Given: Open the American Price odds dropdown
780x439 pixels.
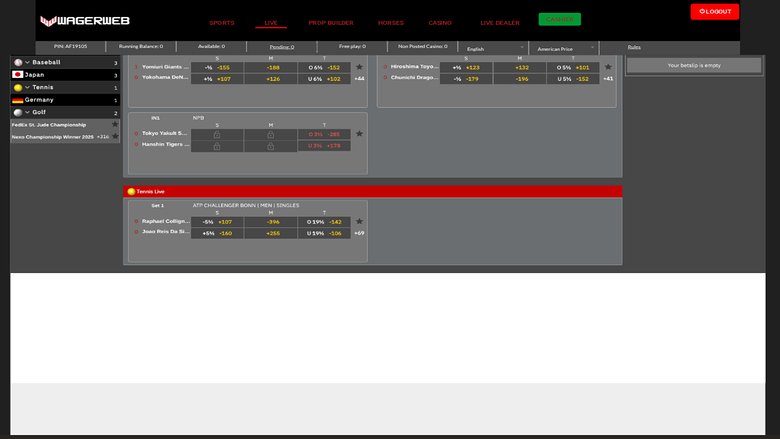Looking at the screenshot, I should (x=566, y=47).
